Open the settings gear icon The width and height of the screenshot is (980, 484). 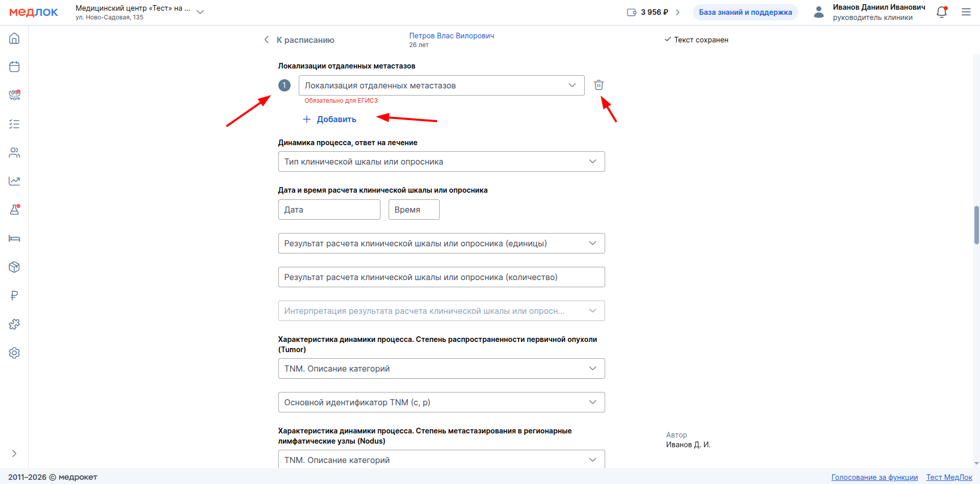[x=14, y=353]
